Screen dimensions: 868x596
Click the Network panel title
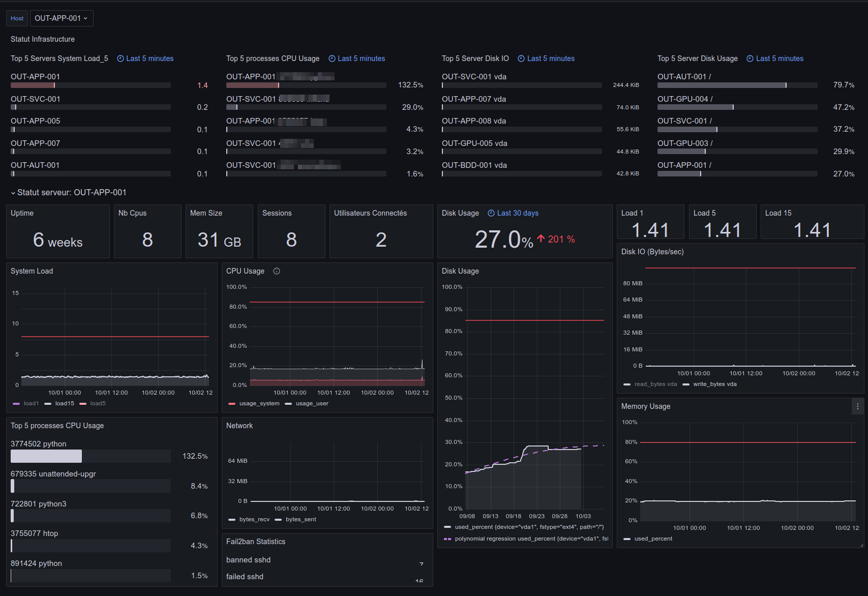tap(240, 426)
